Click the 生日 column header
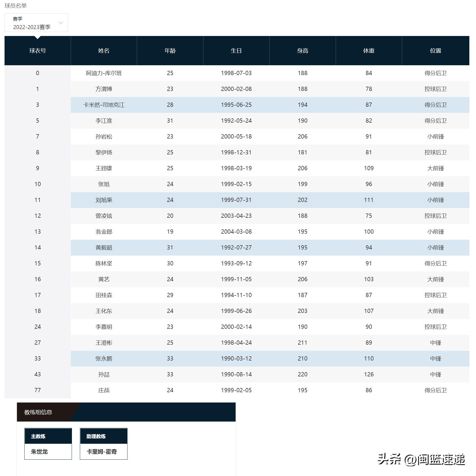 coord(236,50)
